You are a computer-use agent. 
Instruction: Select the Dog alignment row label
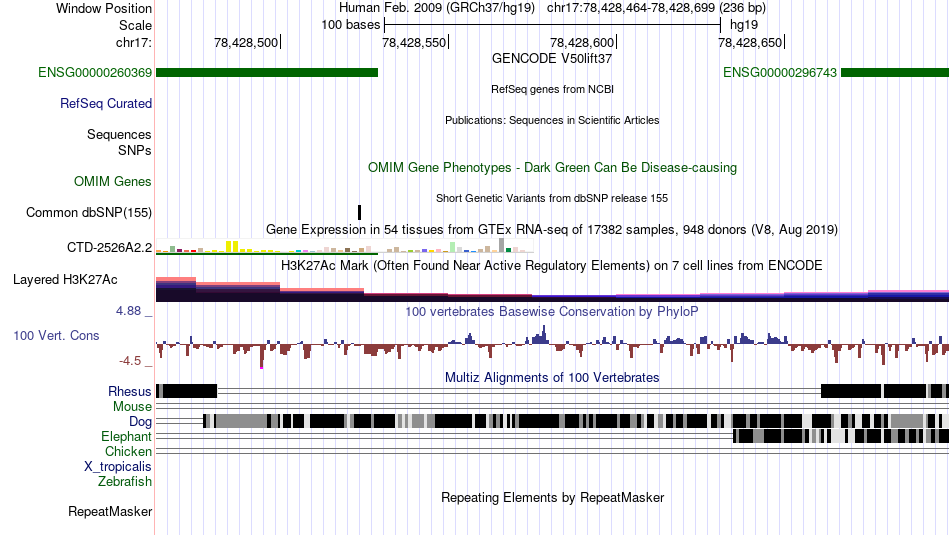pyautogui.click(x=140, y=421)
